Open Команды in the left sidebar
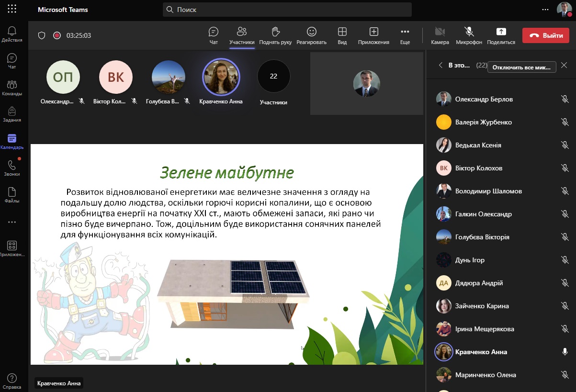The width and height of the screenshot is (576, 392). click(12, 88)
